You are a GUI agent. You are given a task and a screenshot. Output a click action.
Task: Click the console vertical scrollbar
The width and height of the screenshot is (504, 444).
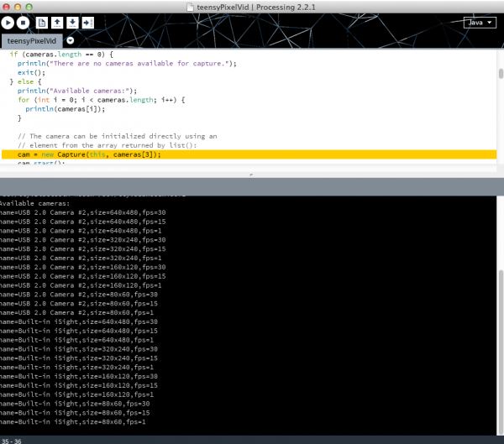500,336
